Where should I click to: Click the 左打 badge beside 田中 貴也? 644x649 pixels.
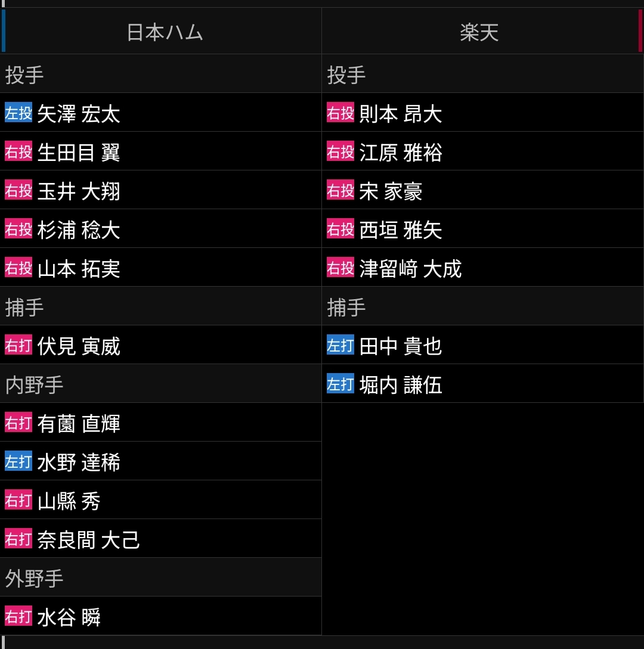(340, 345)
